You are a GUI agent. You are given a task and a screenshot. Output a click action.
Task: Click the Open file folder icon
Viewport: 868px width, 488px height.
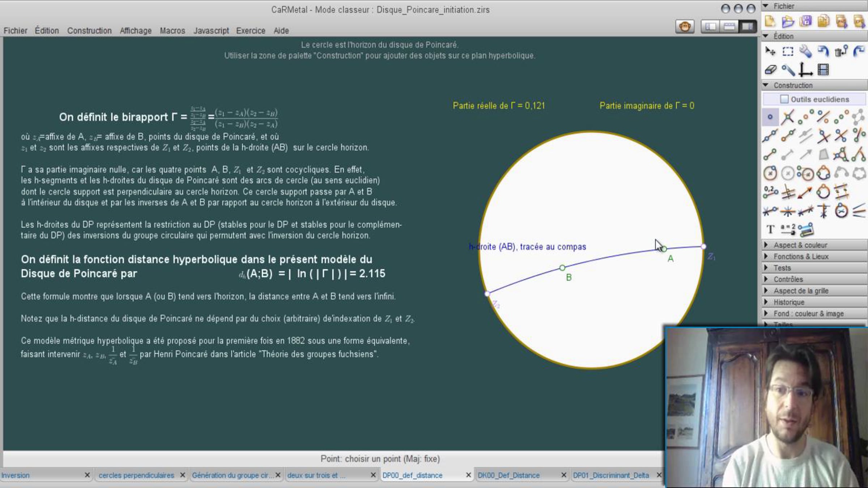[787, 21]
